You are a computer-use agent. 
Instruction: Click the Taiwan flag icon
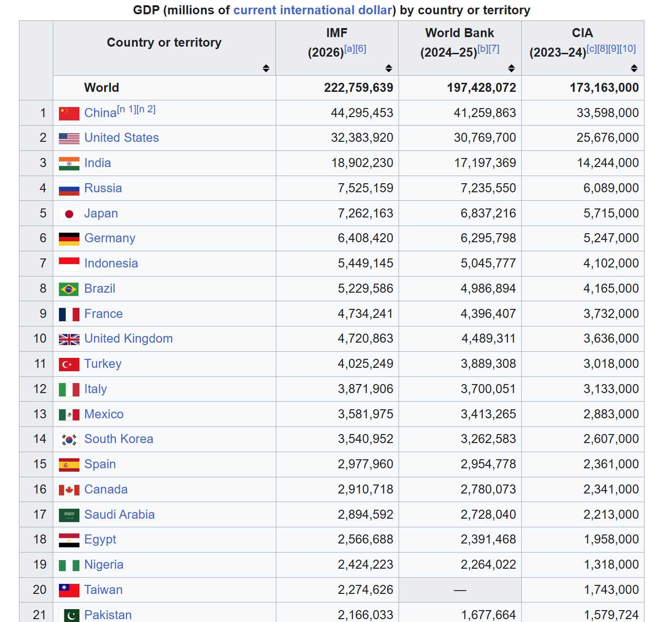point(69,591)
